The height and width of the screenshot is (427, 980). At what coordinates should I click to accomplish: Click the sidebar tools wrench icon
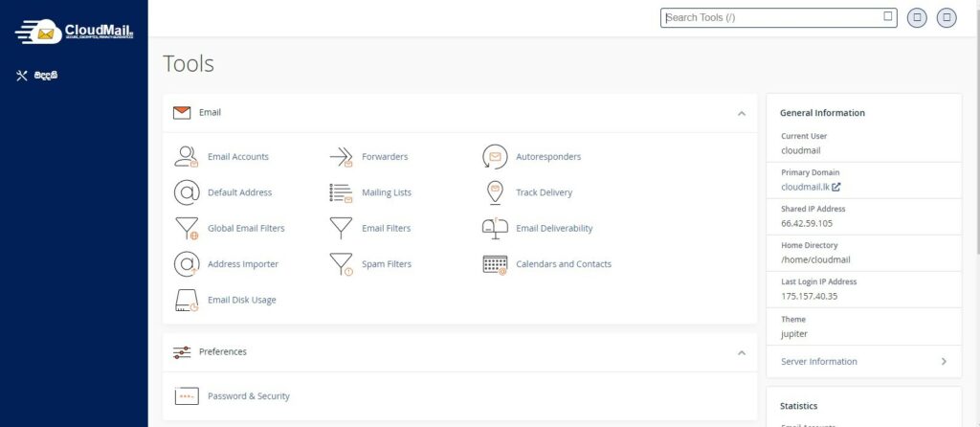coord(22,76)
